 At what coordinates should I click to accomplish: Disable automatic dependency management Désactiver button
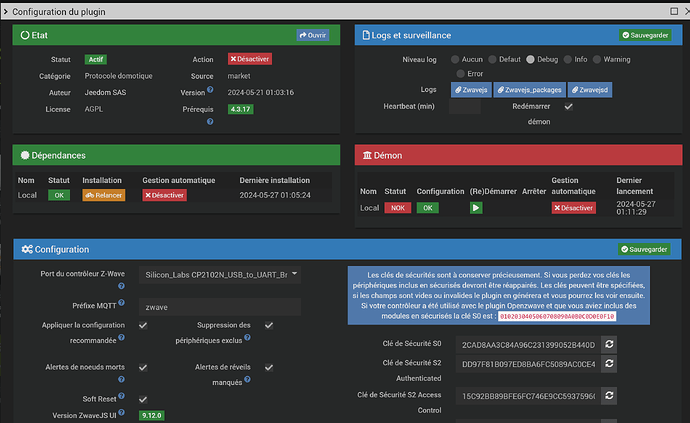tap(165, 195)
